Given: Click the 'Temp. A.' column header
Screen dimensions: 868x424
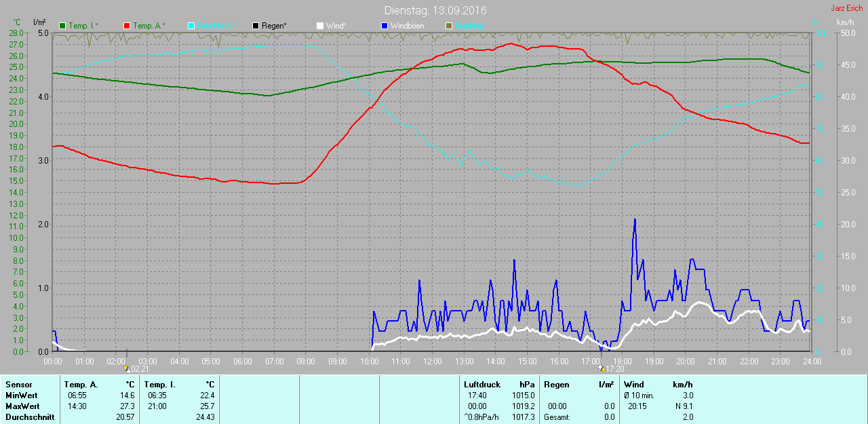Looking at the screenshot, I should pos(81,385).
